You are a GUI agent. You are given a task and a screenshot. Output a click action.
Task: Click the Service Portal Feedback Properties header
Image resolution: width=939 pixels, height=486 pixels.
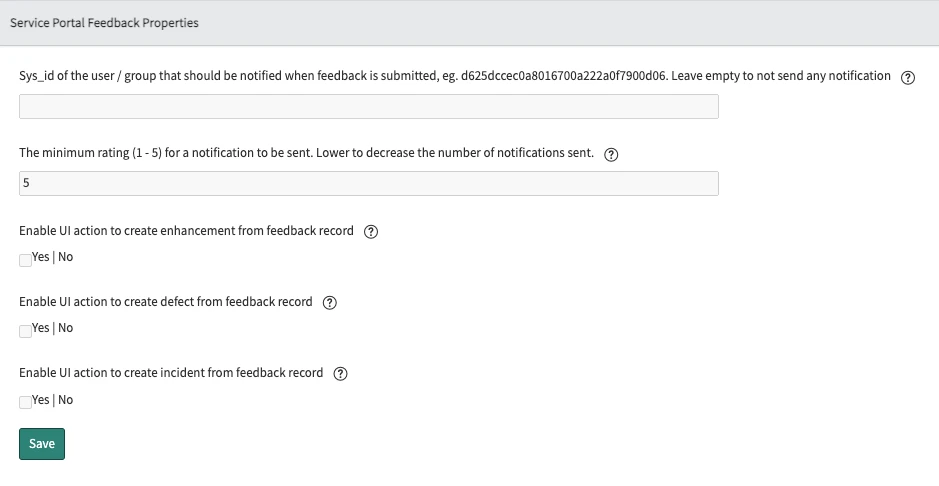[x=104, y=23]
